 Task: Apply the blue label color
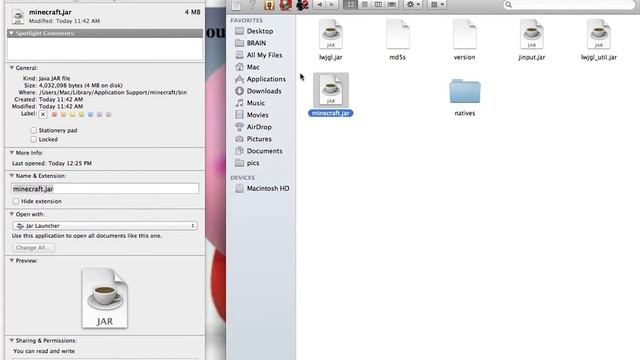pos(90,115)
